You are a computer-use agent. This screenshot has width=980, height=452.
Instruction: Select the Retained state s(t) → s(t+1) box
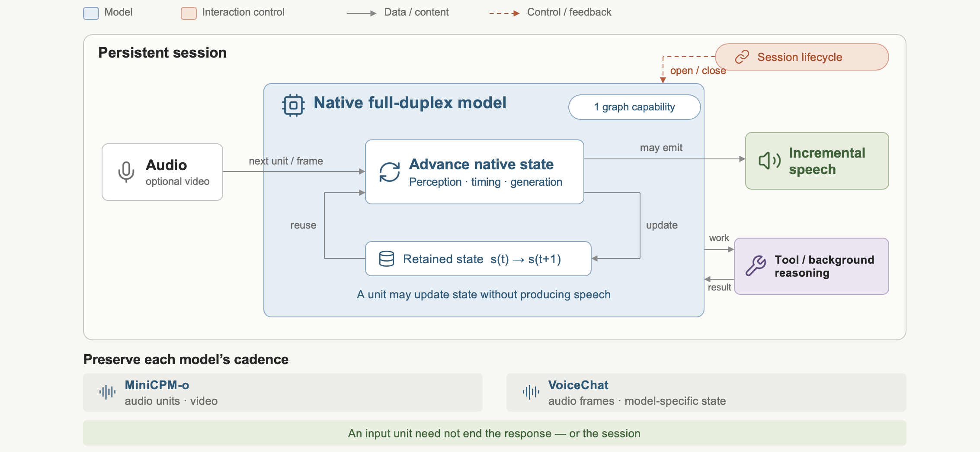click(x=478, y=258)
